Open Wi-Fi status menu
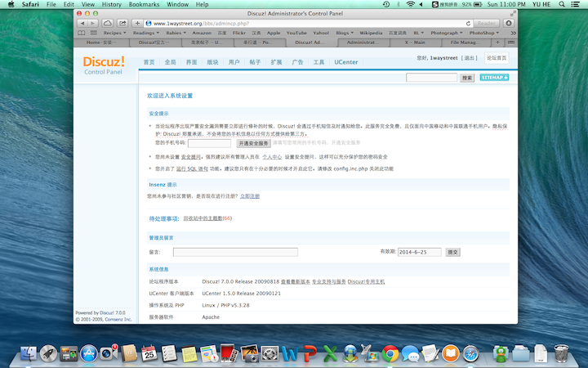Viewport: 588px width, 368px height. click(411, 5)
